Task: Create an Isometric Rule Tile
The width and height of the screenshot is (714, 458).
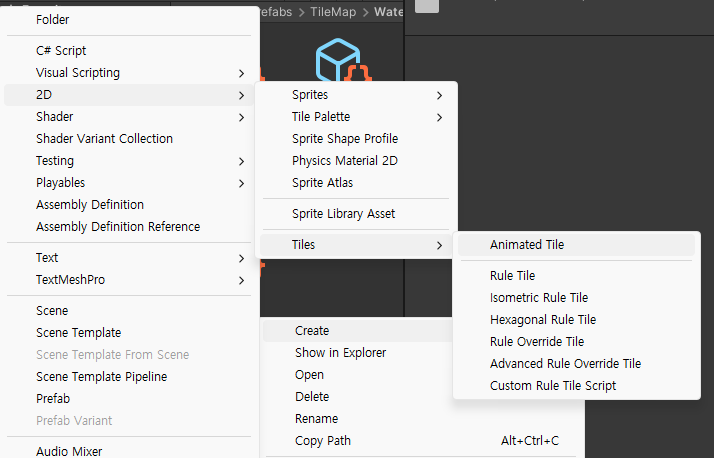Action: pos(576,297)
